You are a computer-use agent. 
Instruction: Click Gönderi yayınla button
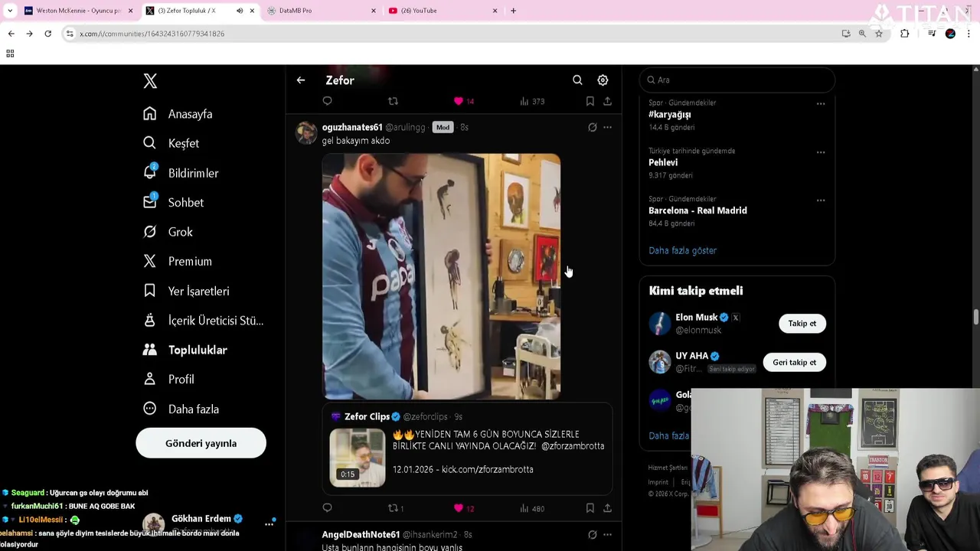201,443
